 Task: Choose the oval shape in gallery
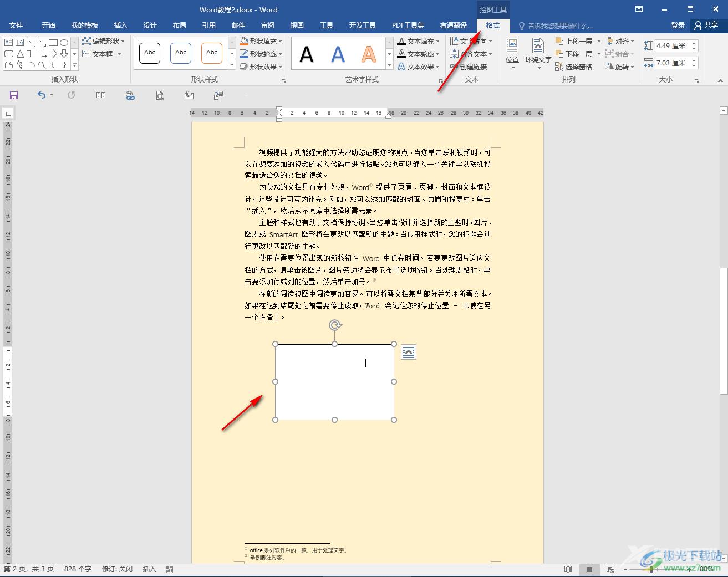tap(64, 42)
